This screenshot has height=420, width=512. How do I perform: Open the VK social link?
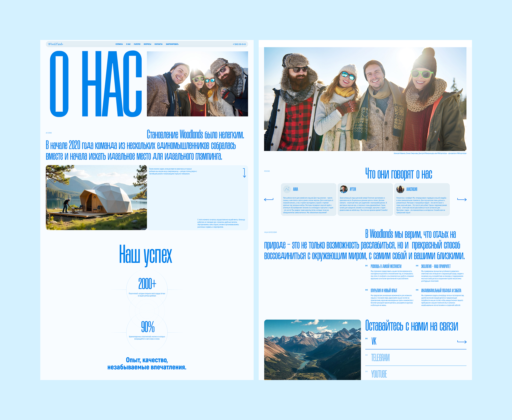(x=374, y=341)
